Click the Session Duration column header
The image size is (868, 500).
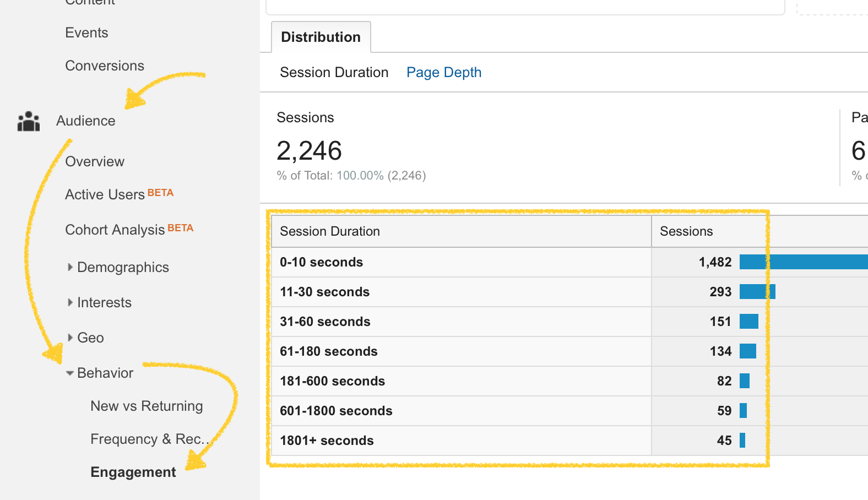[462, 231]
